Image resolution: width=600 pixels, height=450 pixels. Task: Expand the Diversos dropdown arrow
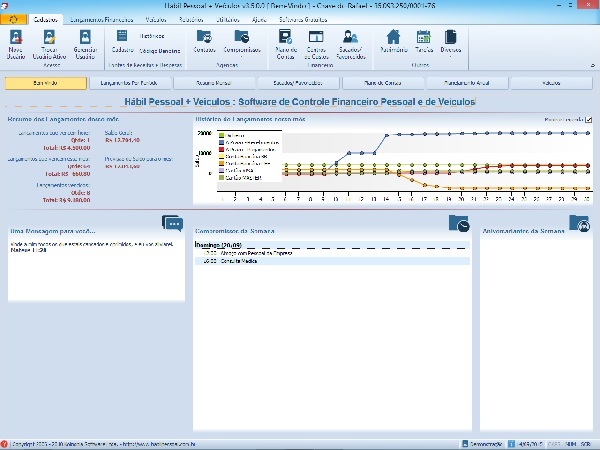click(x=450, y=57)
